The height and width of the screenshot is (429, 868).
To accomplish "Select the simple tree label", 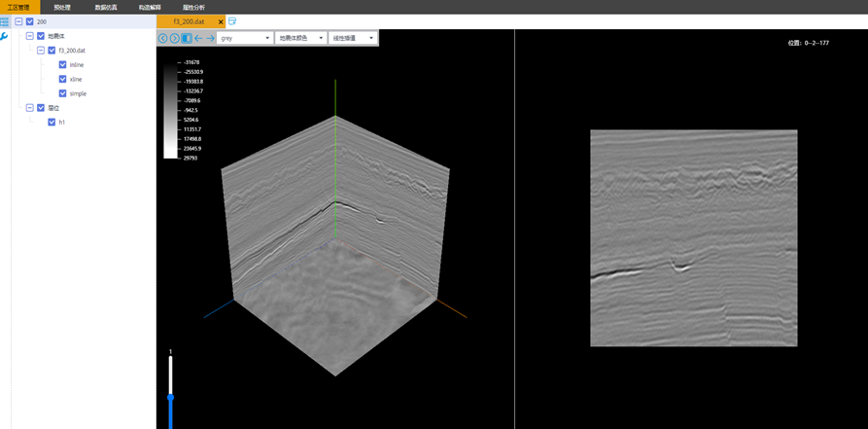I will (78, 93).
